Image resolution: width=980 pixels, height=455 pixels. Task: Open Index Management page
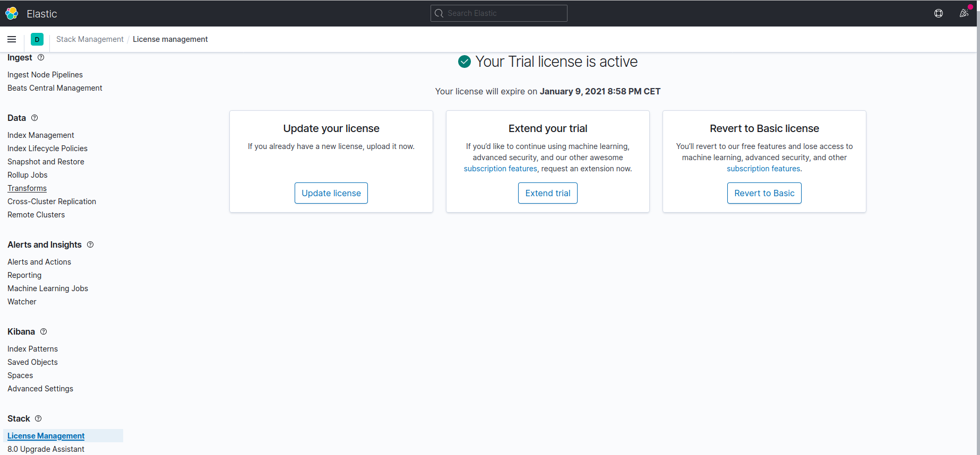point(41,135)
